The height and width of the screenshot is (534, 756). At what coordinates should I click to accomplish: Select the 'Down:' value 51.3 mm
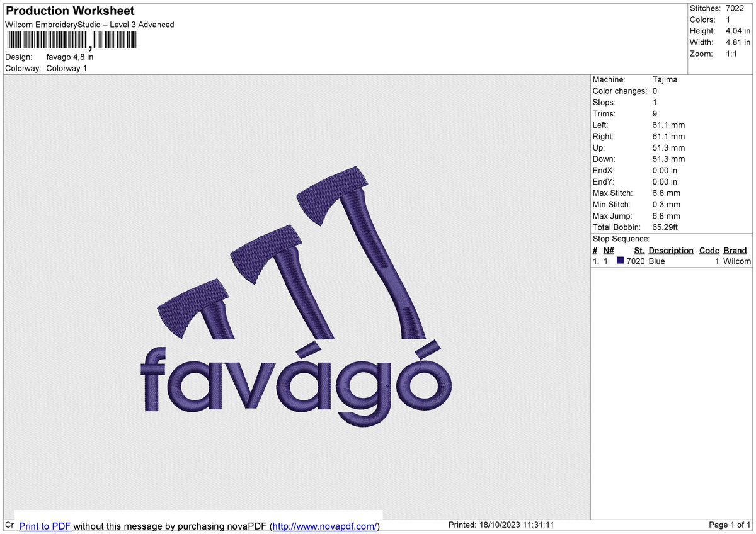pyautogui.click(x=668, y=159)
